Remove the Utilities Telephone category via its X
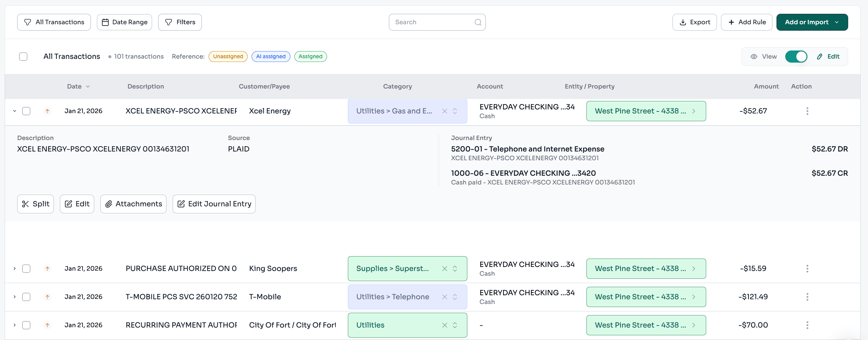 pyautogui.click(x=444, y=297)
